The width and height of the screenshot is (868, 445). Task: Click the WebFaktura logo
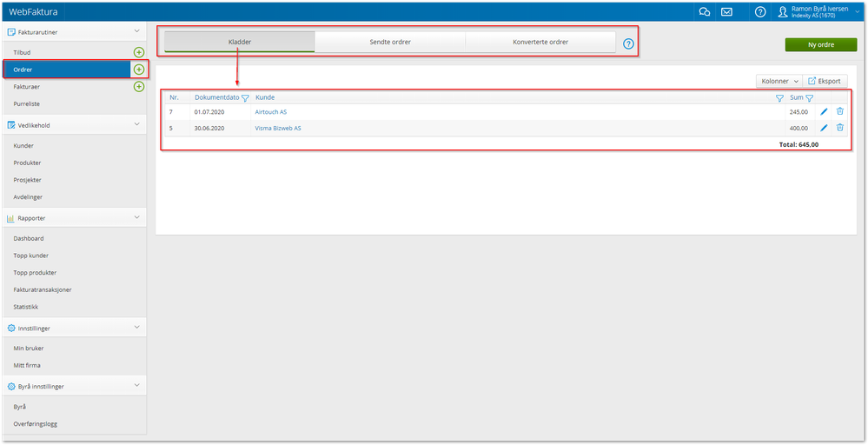pyautogui.click(x=33, y=11)
